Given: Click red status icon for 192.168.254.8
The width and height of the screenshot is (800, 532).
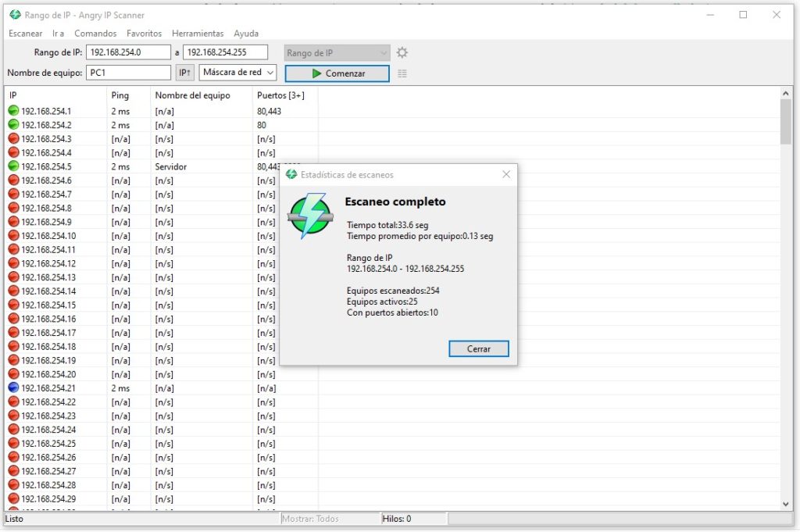Looking at the screenshot, I should point(13,208).
